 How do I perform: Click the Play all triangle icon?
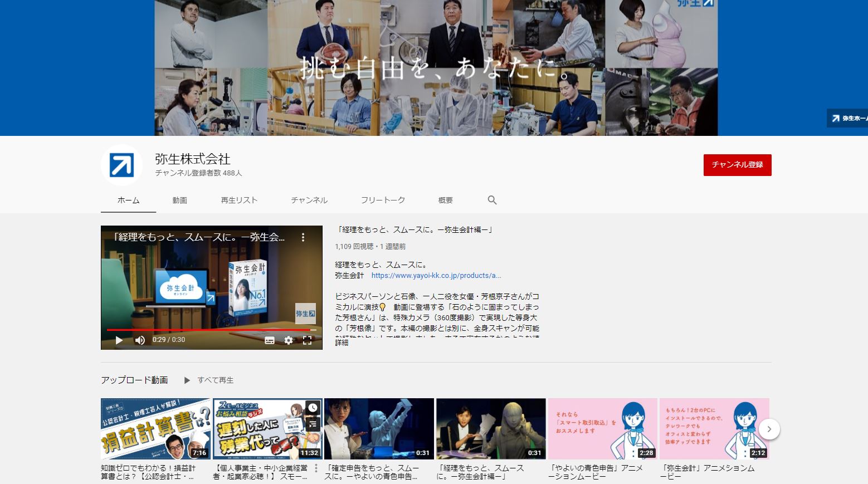187,380
